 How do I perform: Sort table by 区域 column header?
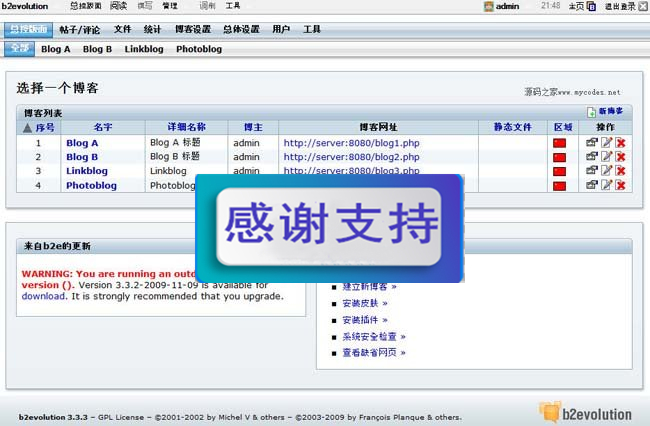click(x=563, y=127)
